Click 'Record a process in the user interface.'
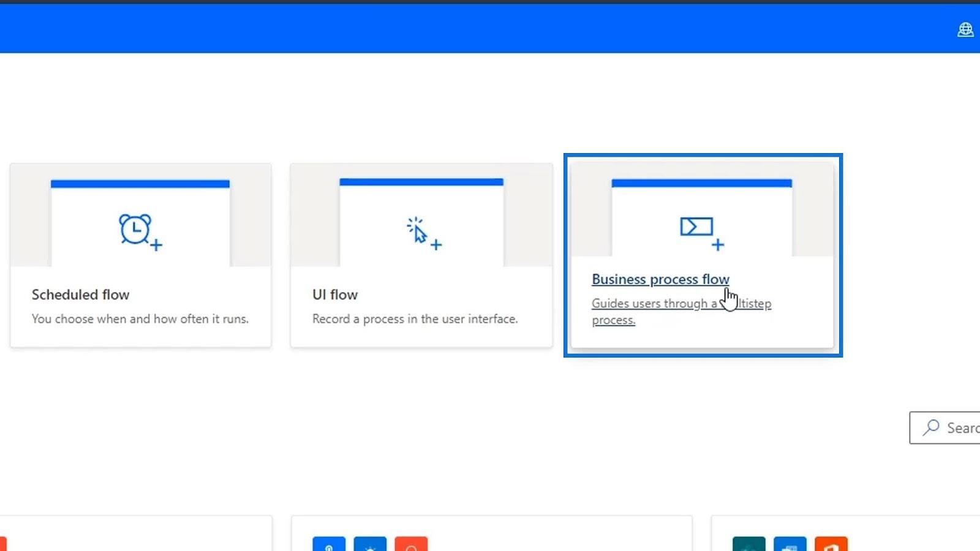The width and height of the screenshot is (980, 551). pos(415,319)
